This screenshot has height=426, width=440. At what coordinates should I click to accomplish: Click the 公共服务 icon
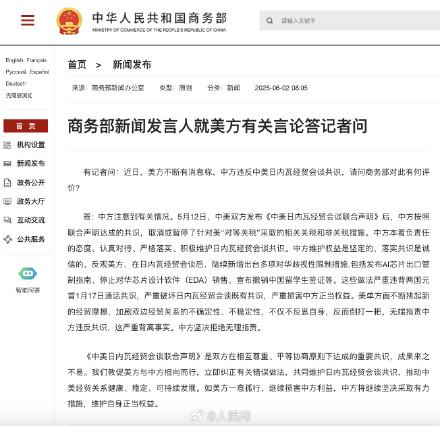(7, 239)
